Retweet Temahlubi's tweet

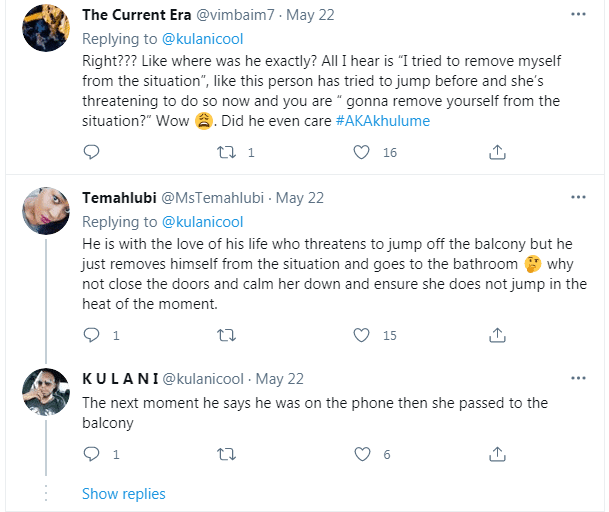point(227,335)
